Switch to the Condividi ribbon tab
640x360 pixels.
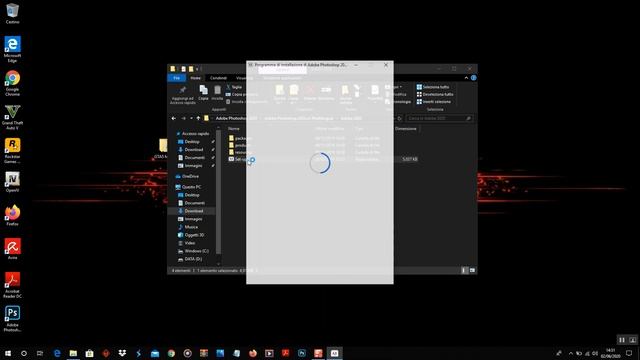tap(218, 78)
